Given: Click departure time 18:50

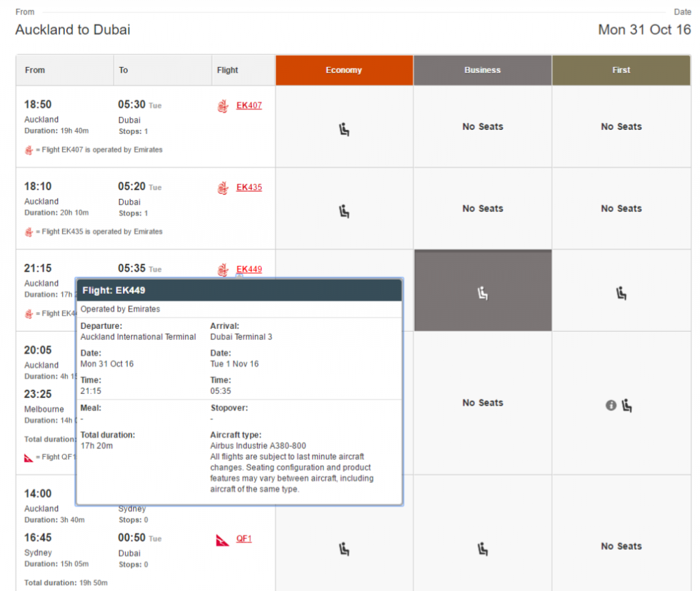Looking at the screenshot, I should [x=38, y=105].
